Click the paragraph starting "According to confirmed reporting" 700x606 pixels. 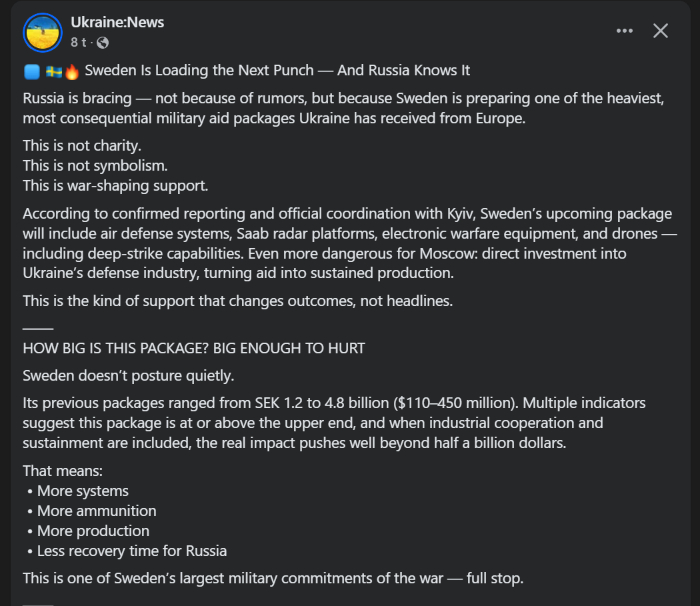coord(347,243)
